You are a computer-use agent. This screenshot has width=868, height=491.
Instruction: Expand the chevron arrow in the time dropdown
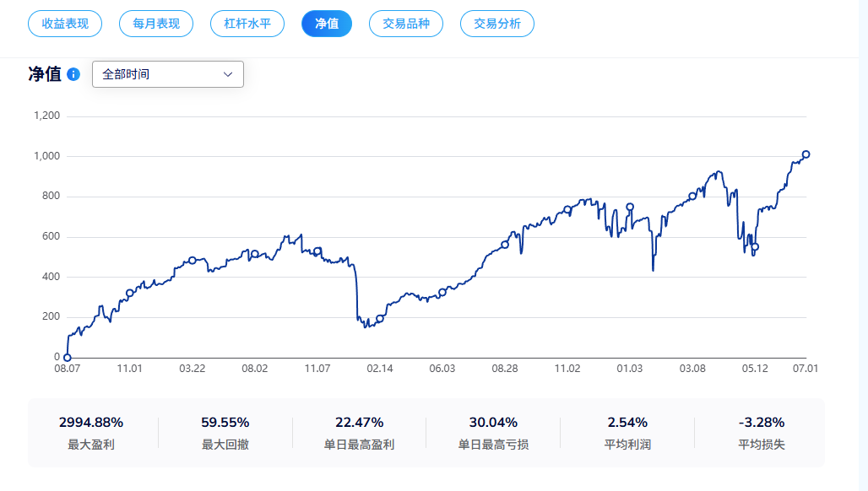tap(227, 74)
